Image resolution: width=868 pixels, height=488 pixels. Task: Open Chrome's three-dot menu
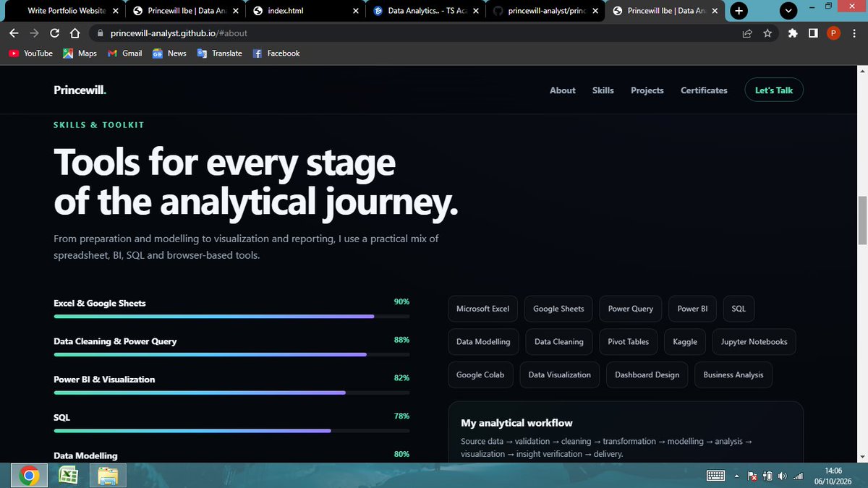coord(854,33)
